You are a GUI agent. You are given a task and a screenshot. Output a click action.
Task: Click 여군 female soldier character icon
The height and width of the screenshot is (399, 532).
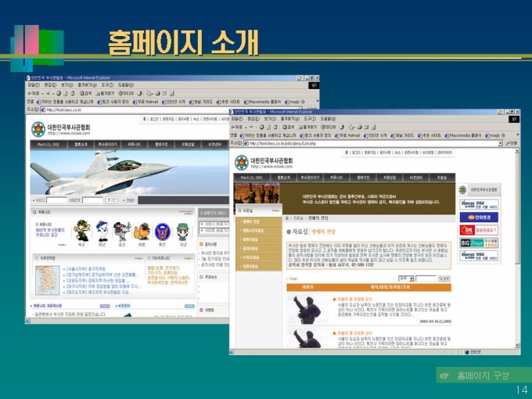(x=183, y=232)
